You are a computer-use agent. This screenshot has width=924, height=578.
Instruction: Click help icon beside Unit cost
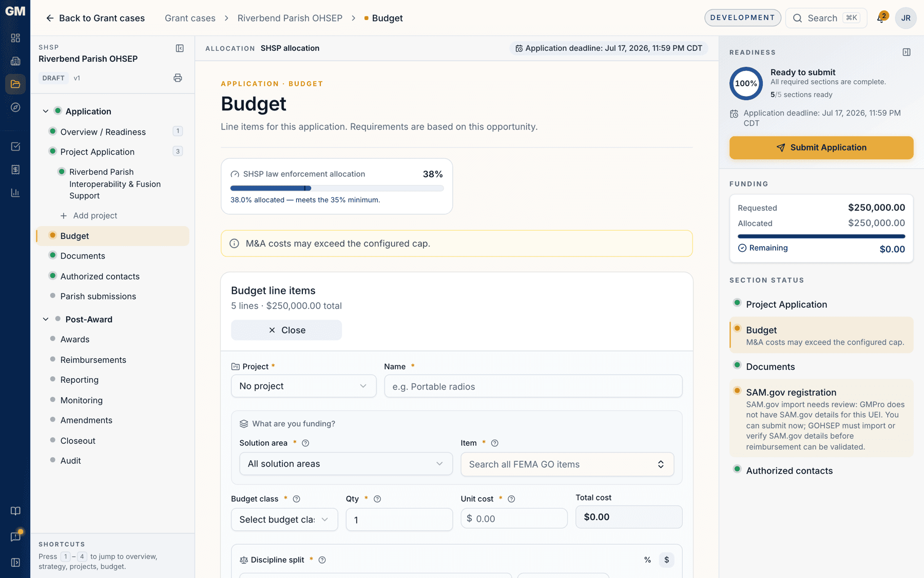click(511, 499)
